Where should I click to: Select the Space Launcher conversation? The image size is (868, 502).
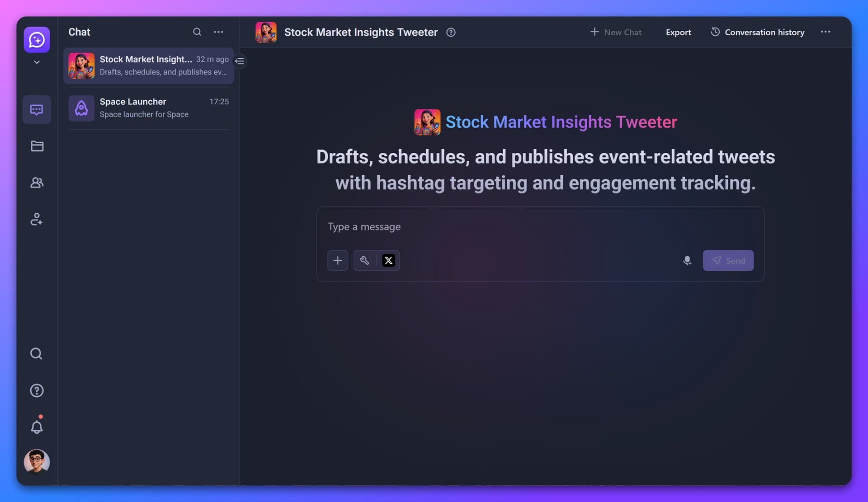[148, 108]
